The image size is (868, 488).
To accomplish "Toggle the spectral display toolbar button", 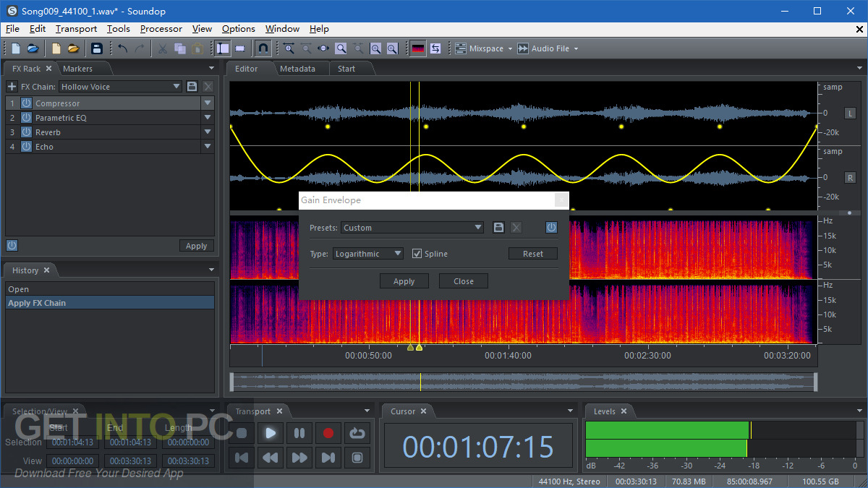I will (418, 48).
